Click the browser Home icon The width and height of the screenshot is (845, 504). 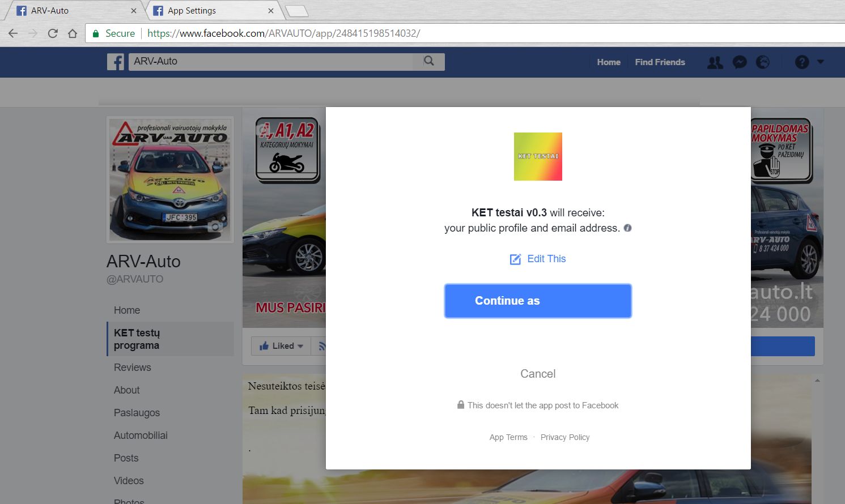click(73, 33)
